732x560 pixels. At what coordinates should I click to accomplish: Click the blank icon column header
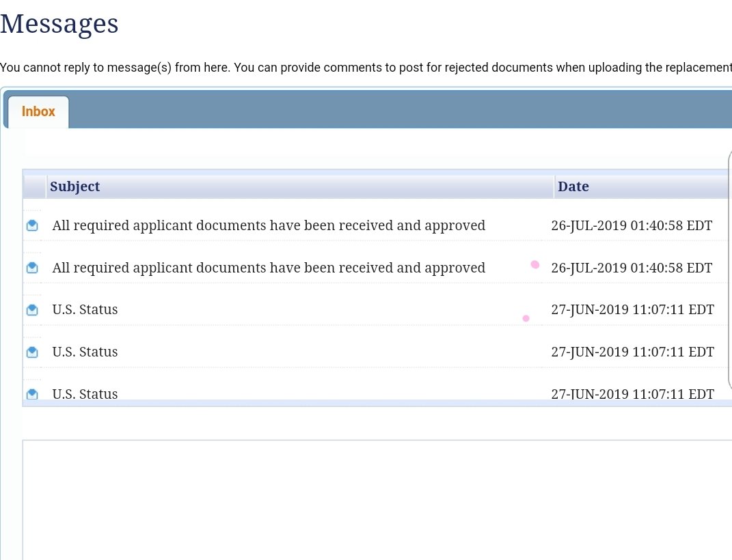(x=34, y=186)
